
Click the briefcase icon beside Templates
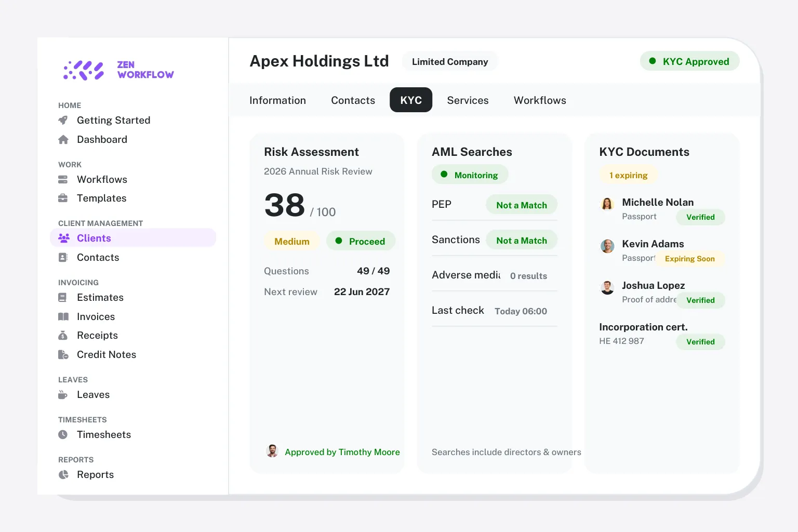tap(63, 198)
